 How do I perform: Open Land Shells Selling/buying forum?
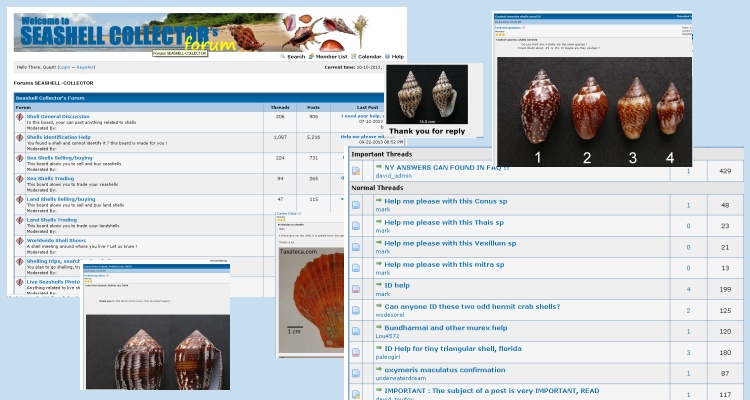(61, 199)
